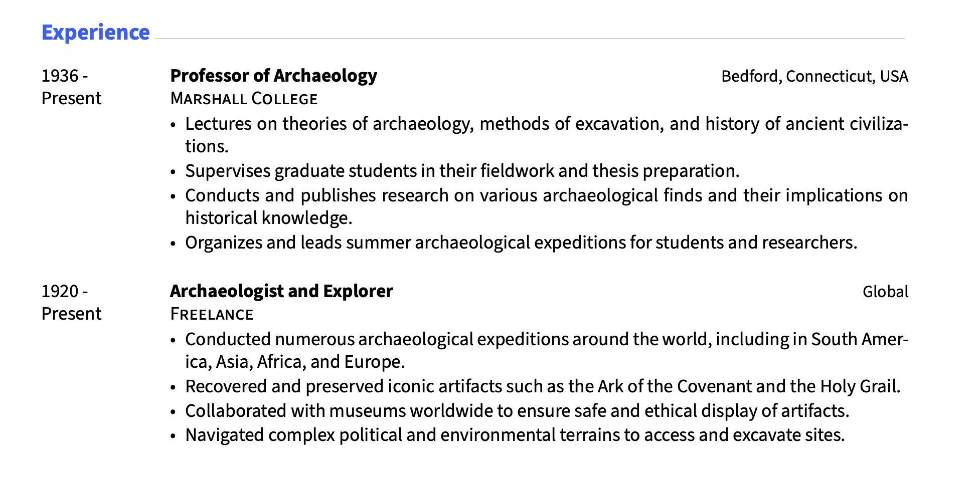The image size is (980, 477).
Task: Click the Marshall College employer name
Action: pos(244,99)
